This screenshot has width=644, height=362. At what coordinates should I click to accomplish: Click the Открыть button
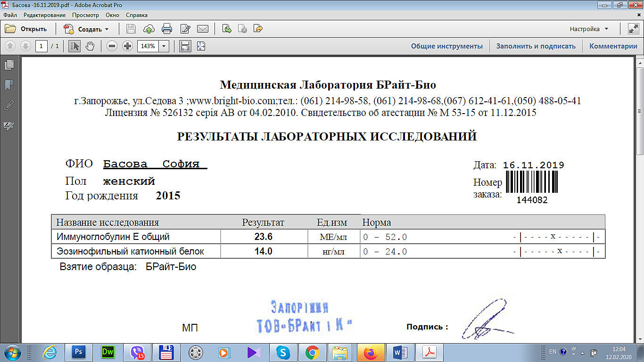[26, 29]
